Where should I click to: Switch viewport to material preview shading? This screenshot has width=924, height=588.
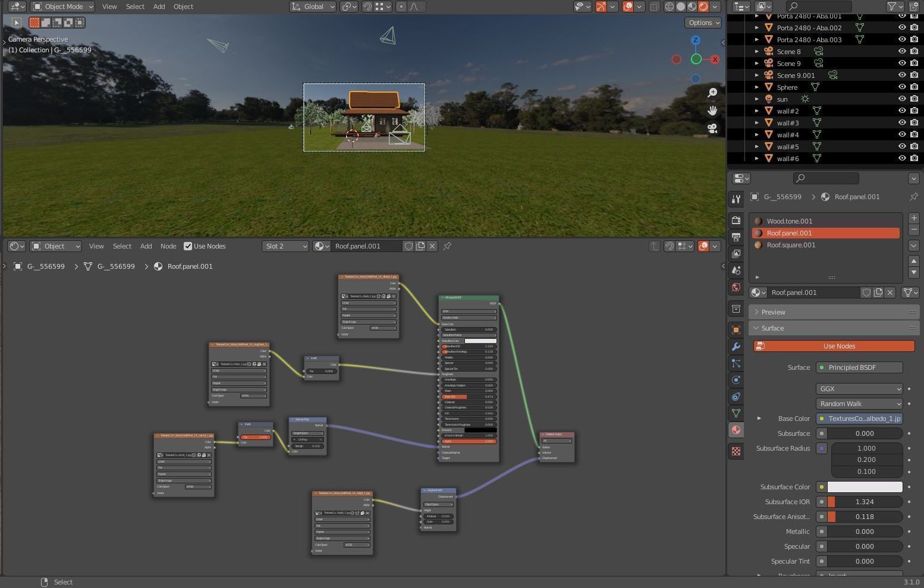(x=692, y=7)
